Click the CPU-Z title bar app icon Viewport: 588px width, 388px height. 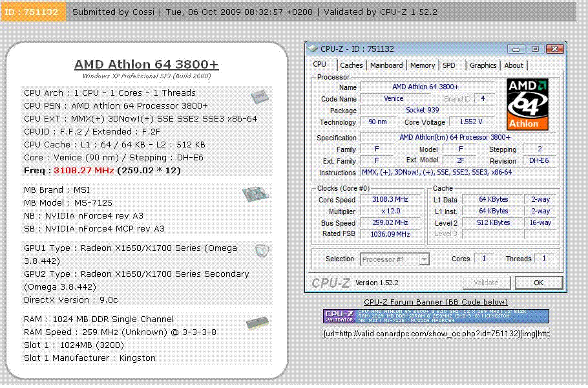(313, 48)
